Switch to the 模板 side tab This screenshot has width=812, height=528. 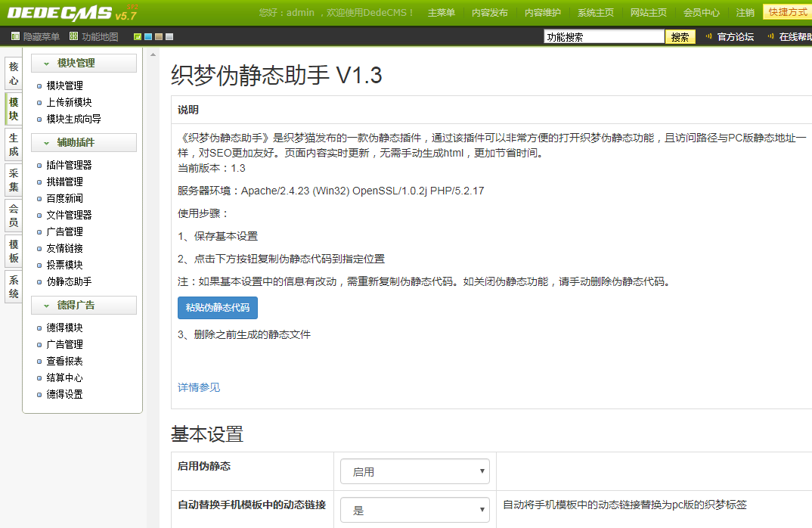coord(14,251)
